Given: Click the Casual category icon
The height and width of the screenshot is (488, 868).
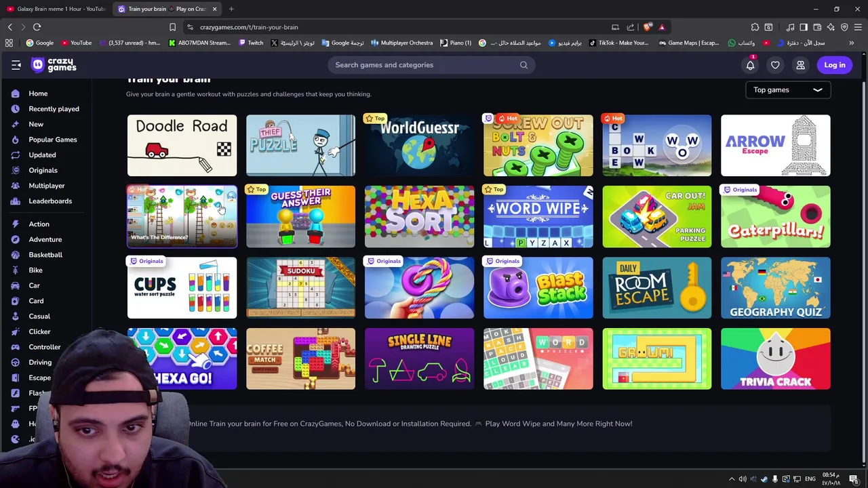Looking at the screenshot, I should tap(15, 317).
